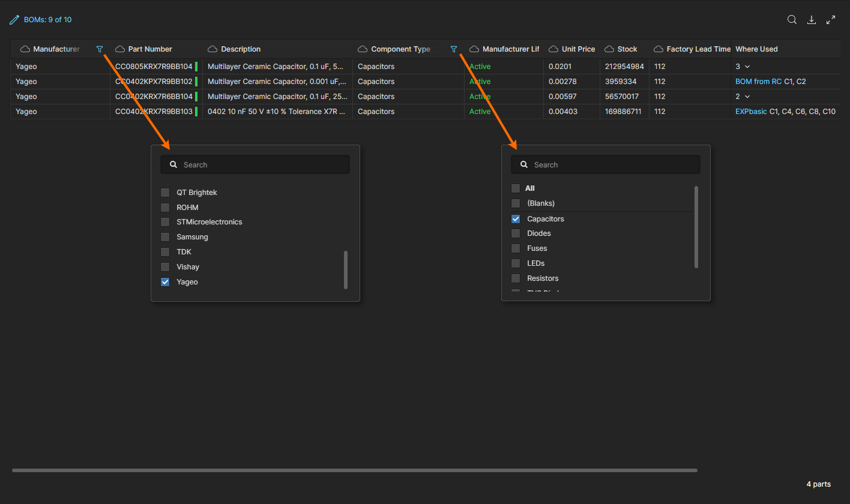Click the cloud icon beside Unit Price
The image size is (850, 504).
pos(553,49)
